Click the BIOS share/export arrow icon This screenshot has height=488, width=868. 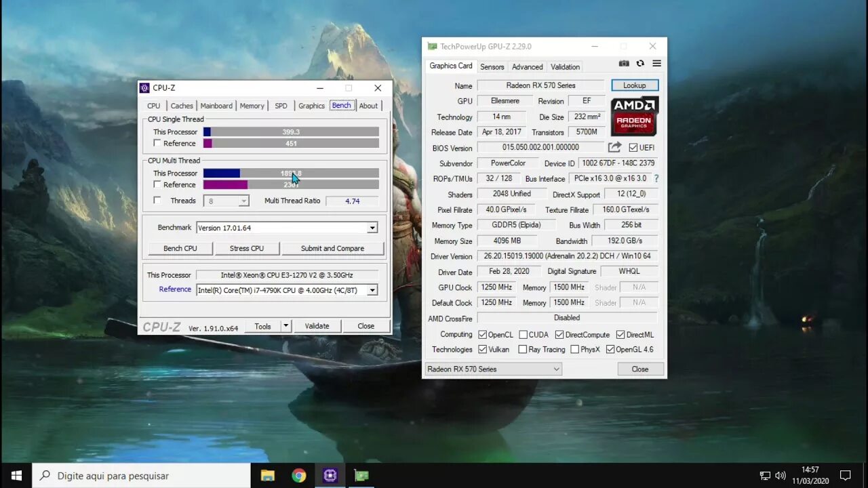tap(614, 147)
